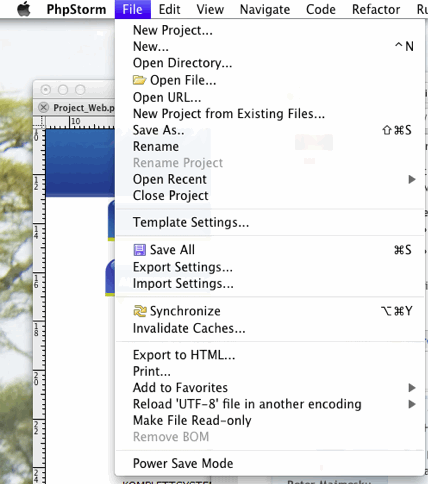Choose New Project... from File menu

(x=270, y=30)
